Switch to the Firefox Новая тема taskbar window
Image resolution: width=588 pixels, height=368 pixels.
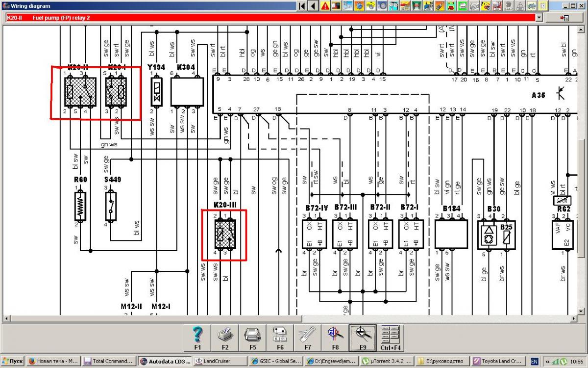[53, 361]
